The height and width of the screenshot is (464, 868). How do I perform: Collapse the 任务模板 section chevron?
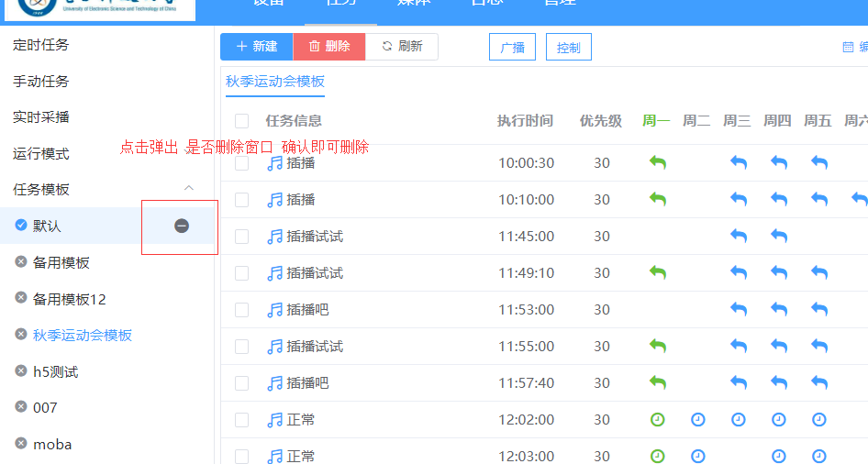click(x=189, y=189)
